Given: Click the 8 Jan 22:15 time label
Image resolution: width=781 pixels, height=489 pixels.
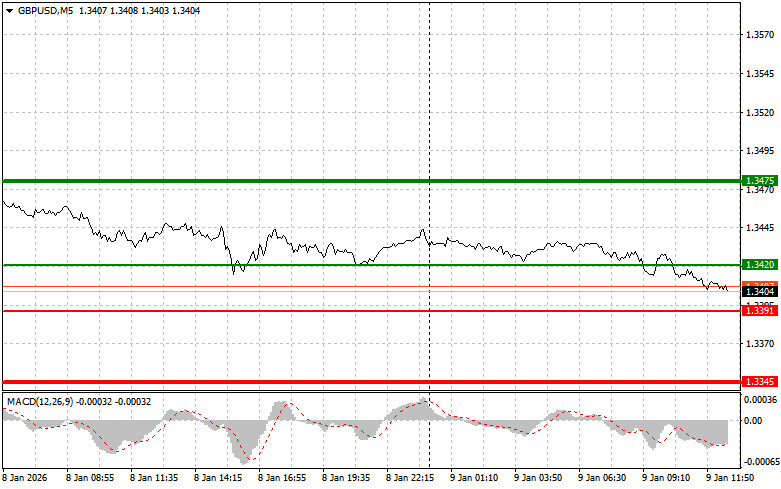Looking at the screenshot, I should tap(410, 478).
